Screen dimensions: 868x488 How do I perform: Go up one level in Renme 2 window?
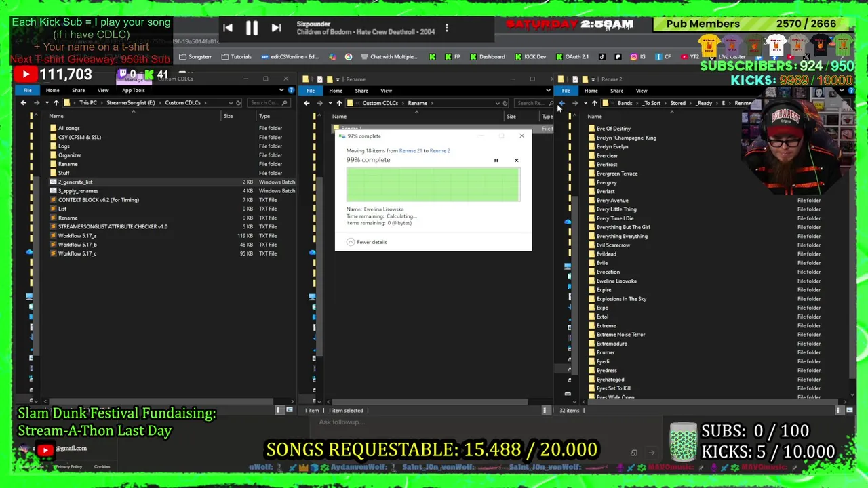595,103
